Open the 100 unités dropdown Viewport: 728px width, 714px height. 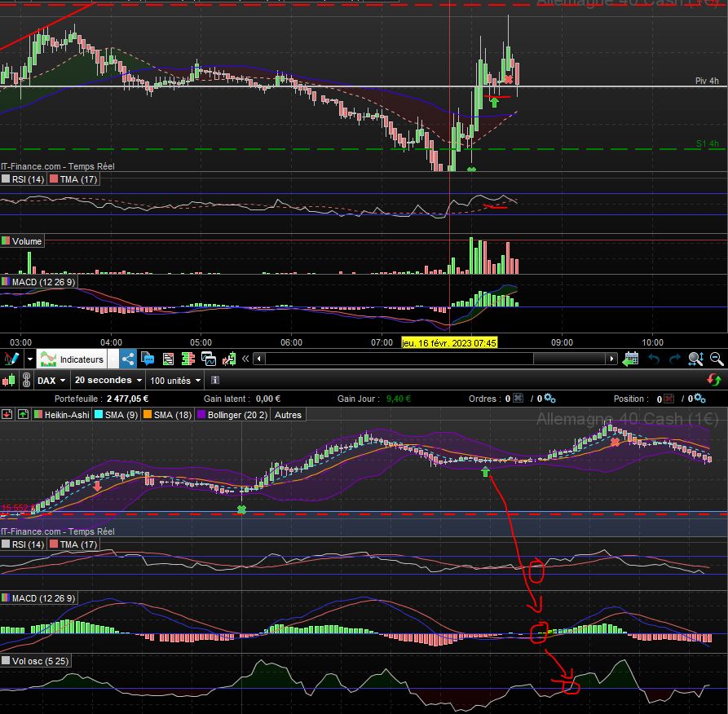(175, 380)
